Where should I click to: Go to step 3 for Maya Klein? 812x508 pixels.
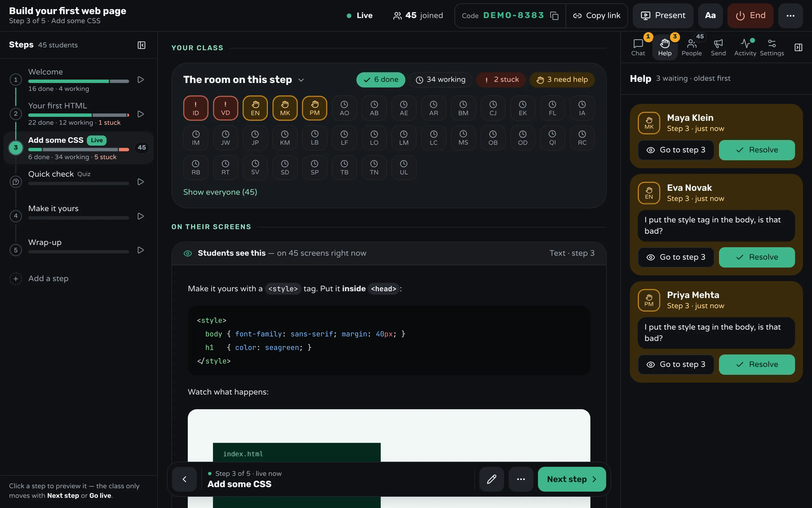pyautogui.click(x=676, y=150)
